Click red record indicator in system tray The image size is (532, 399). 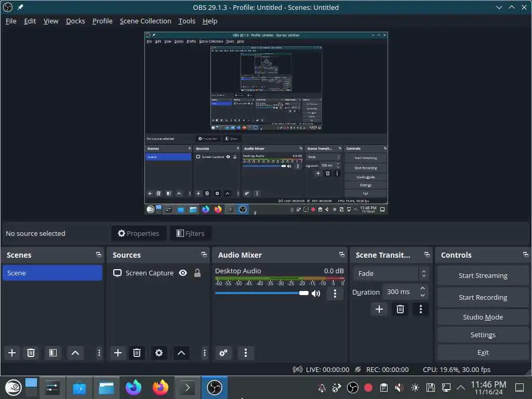pos(368,388)
